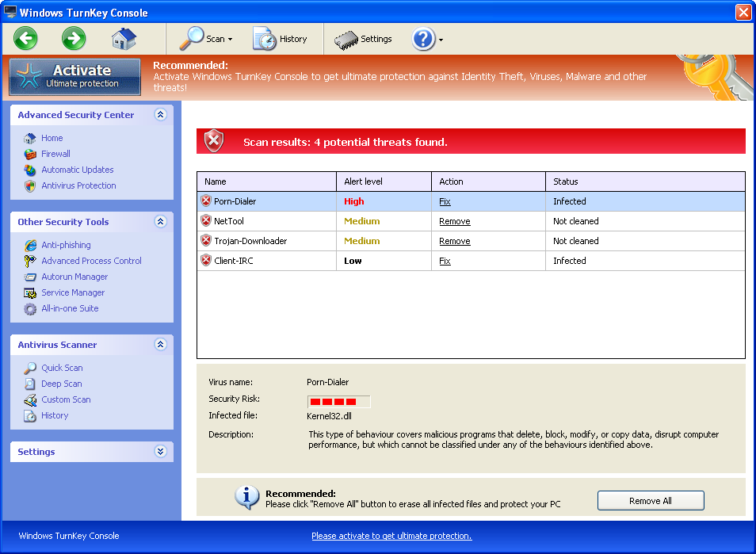The image size is (756, 554).
Task: Click the Anti-phishing icon
Action: pos(30,246)
